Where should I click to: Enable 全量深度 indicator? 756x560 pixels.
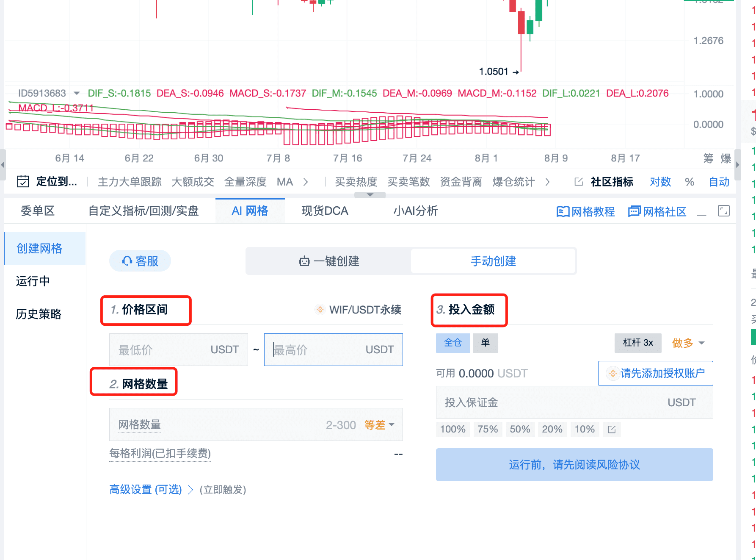point(245,182)
